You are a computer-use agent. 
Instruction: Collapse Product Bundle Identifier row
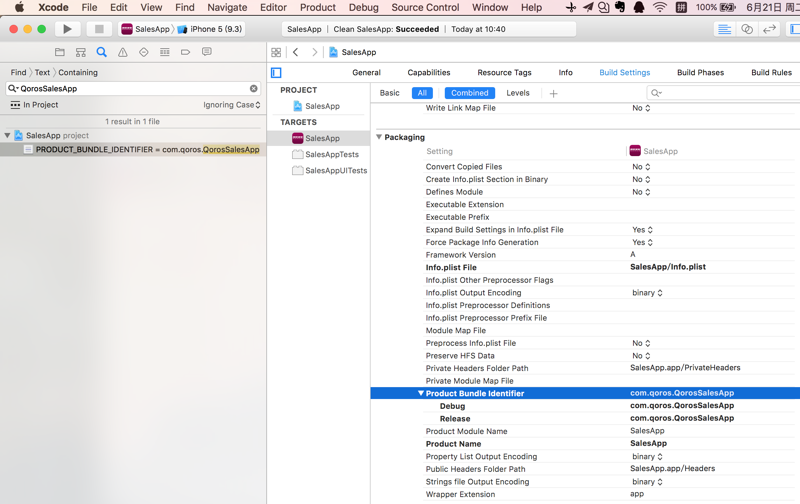421,393
